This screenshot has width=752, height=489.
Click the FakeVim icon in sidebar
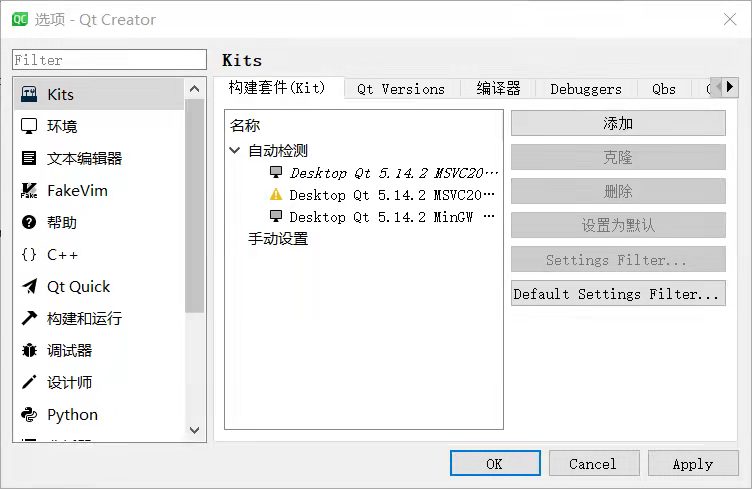[29, 190]
